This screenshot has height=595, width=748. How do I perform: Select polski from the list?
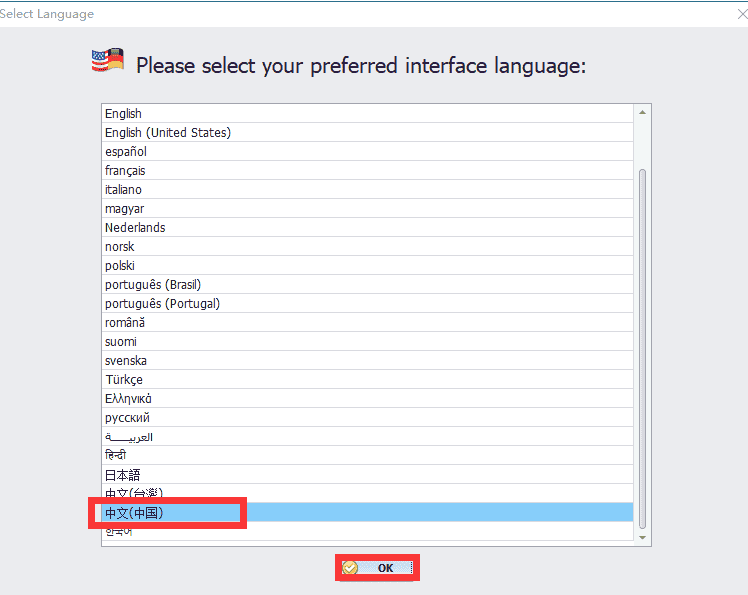119,266
